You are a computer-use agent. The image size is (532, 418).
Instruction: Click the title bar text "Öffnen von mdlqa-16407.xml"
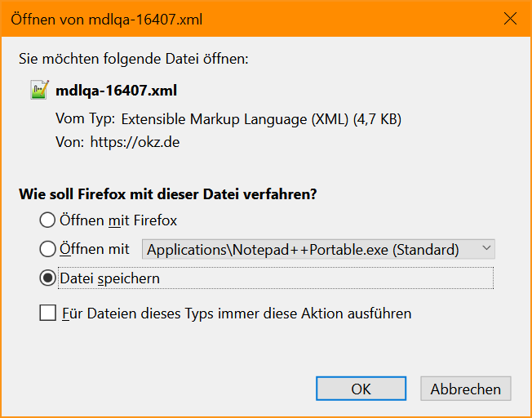point(107,20)
